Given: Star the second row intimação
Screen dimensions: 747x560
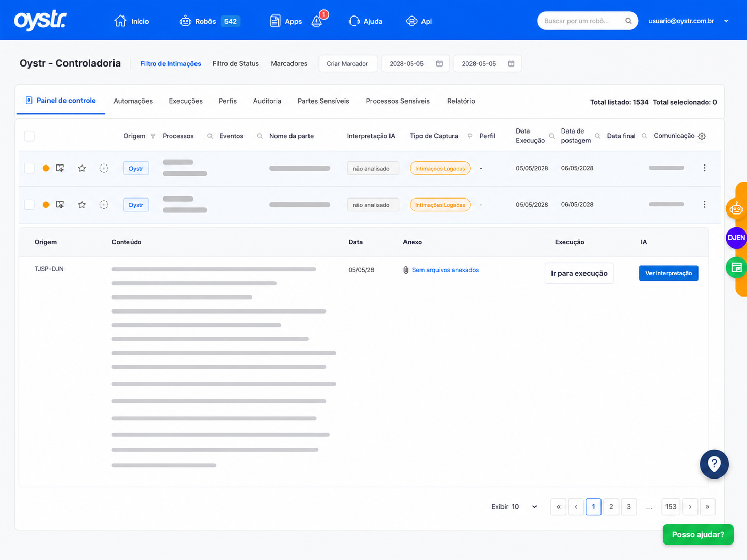Looking at the screenshot, I should point(82,205).
